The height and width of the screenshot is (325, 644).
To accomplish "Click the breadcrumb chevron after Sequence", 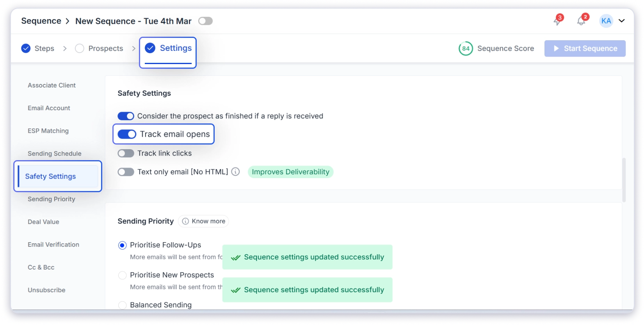I will [x=68, y=21].
